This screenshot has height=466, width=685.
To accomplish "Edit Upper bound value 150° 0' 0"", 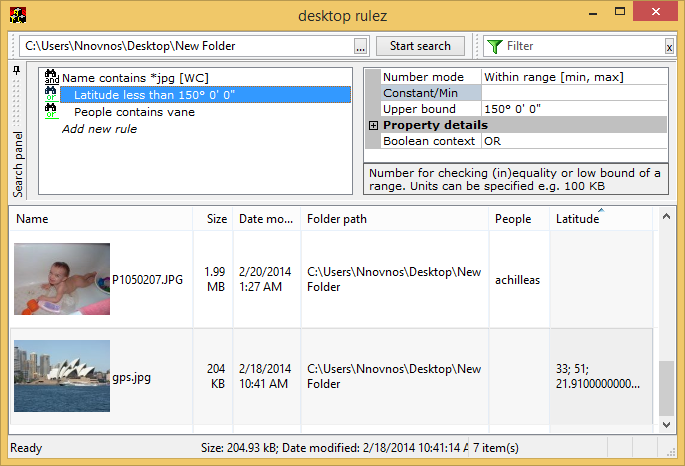I will [574, 109].
